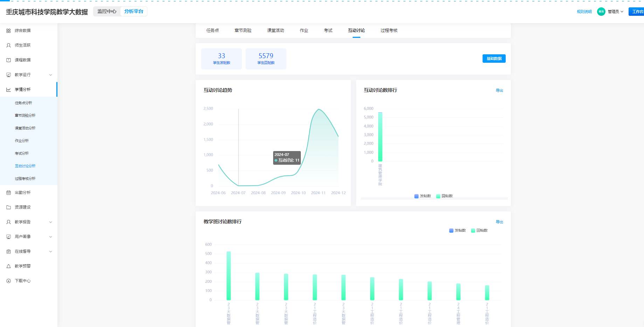Expand the 教学运行 sidebar menu
Screen dimensions: 644x327
click(50, 75)
